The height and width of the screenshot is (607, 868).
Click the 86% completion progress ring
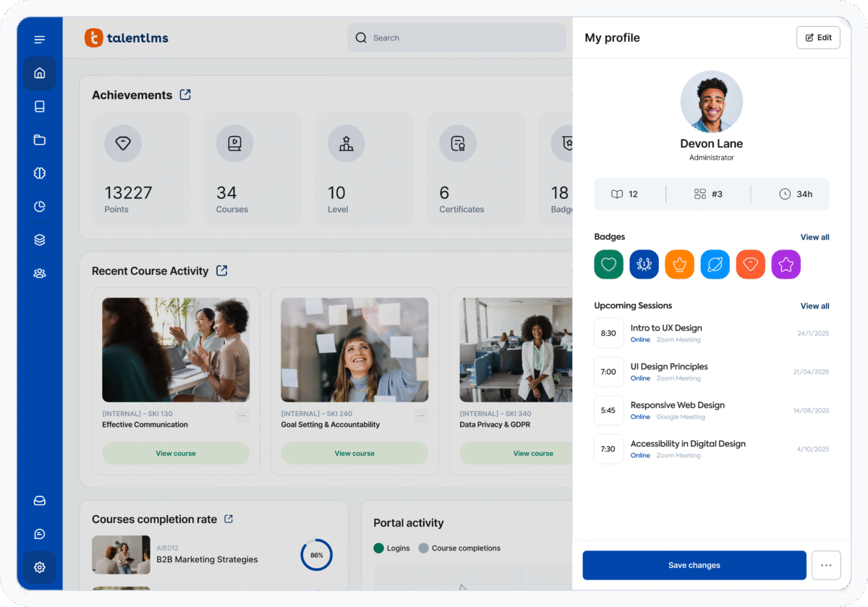[x=316, y=555]
